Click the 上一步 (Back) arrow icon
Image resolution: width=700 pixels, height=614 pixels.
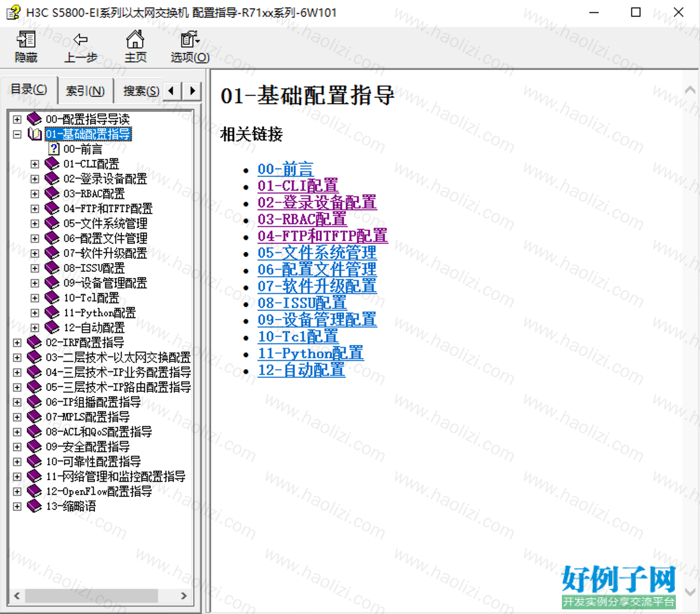tap(80, 40)
